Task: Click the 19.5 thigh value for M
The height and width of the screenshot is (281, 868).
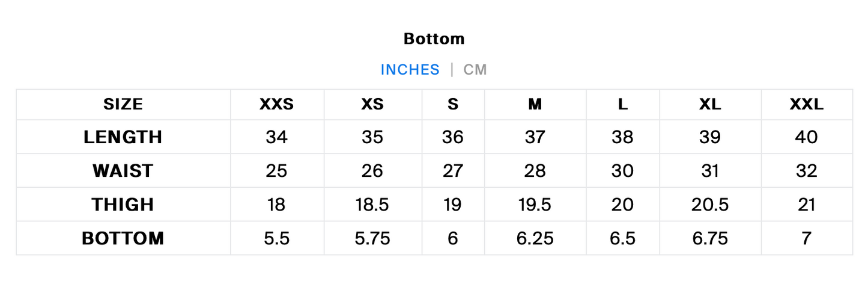Action: (x=535, y=205)
